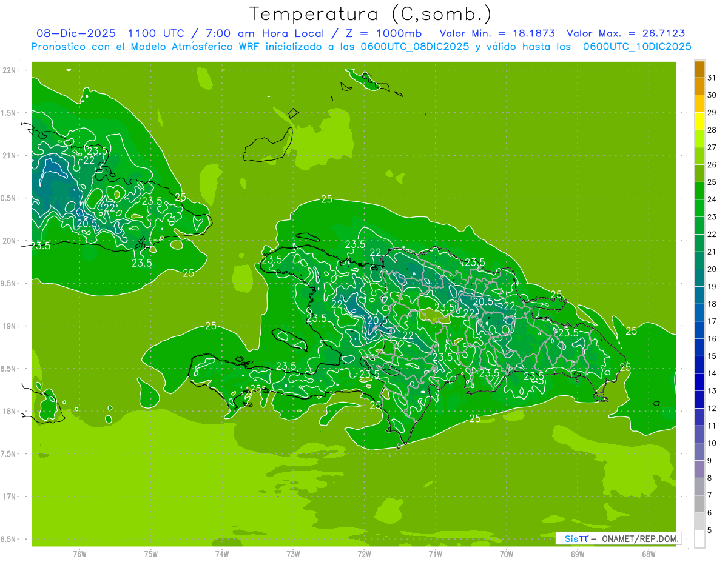This screenshot has height=562, width=728.
Task: Click the legend value 17
Action: (x=712, y=321)
